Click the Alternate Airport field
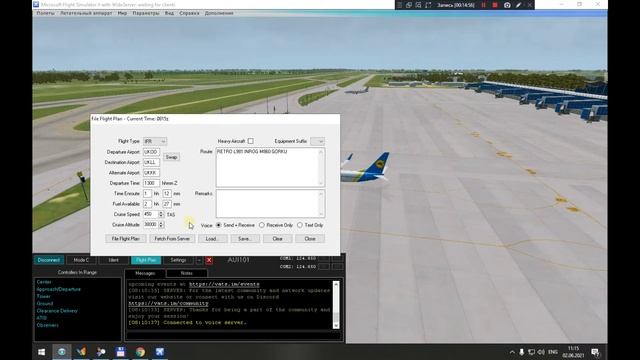 [x=151, y=173]
